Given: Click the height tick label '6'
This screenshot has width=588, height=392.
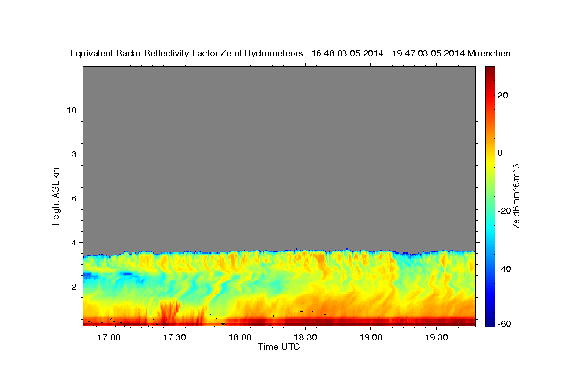Looking at the screenshot, I should (x=74, y=198).
